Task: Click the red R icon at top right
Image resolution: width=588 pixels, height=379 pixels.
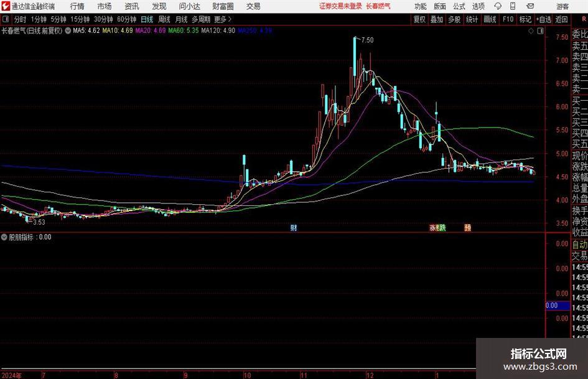Action: [x=584, y=19]
